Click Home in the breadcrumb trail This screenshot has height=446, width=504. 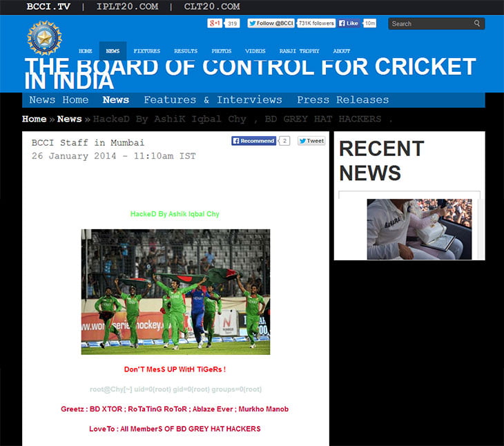tap(35, 119)
